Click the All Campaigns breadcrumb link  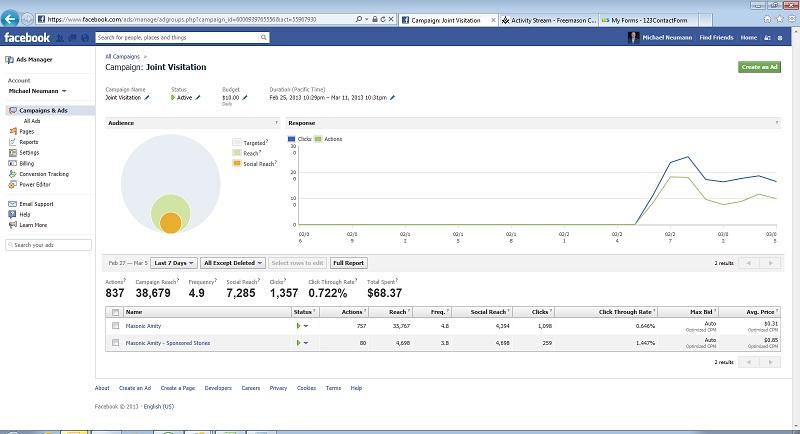pos(122,57)
